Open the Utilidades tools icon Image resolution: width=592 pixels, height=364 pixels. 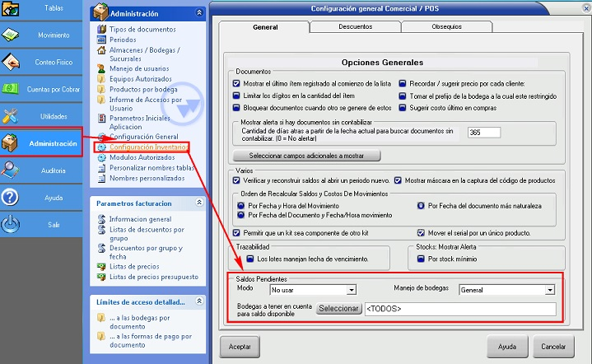click(x=12, y=116)
